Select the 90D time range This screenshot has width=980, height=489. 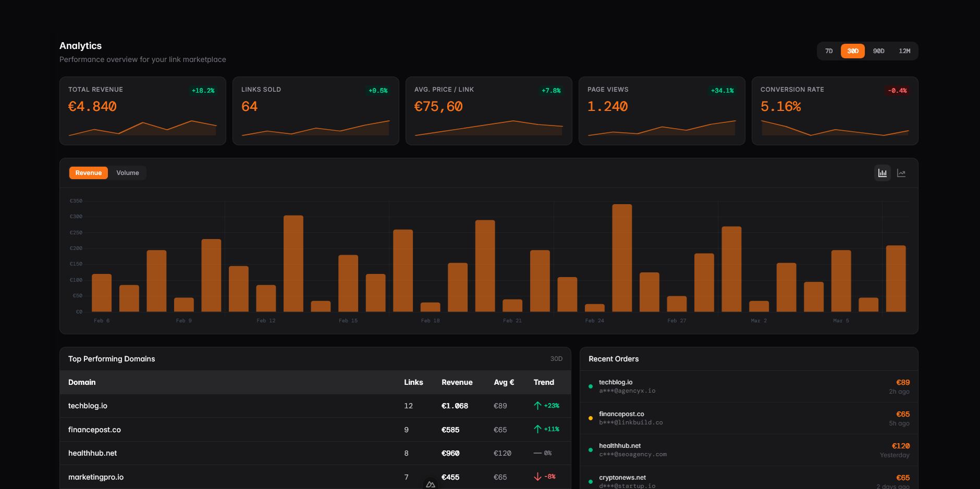pos(878,51)
